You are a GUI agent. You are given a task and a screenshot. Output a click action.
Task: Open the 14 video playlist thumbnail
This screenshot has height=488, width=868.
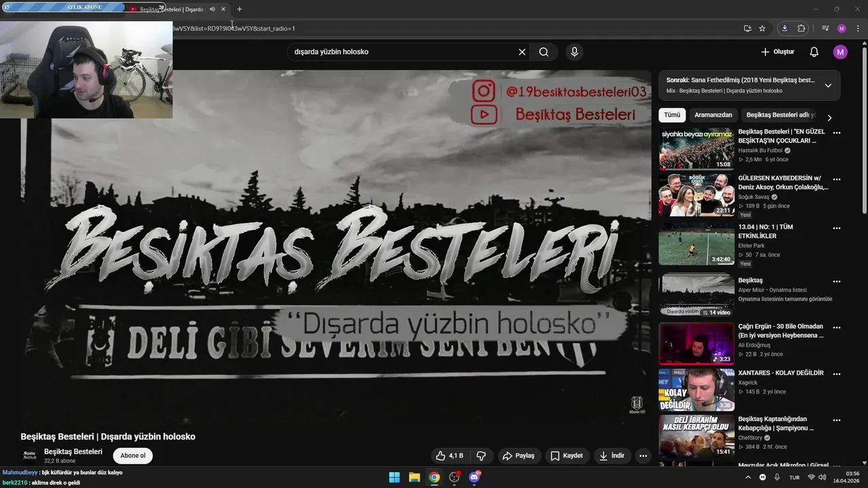pos(696,296)
